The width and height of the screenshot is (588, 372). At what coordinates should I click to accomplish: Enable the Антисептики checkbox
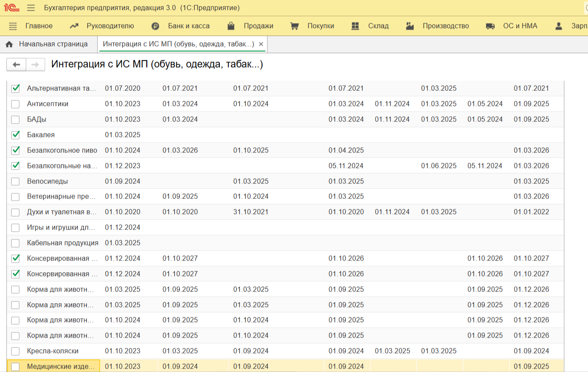pos(15,104)
